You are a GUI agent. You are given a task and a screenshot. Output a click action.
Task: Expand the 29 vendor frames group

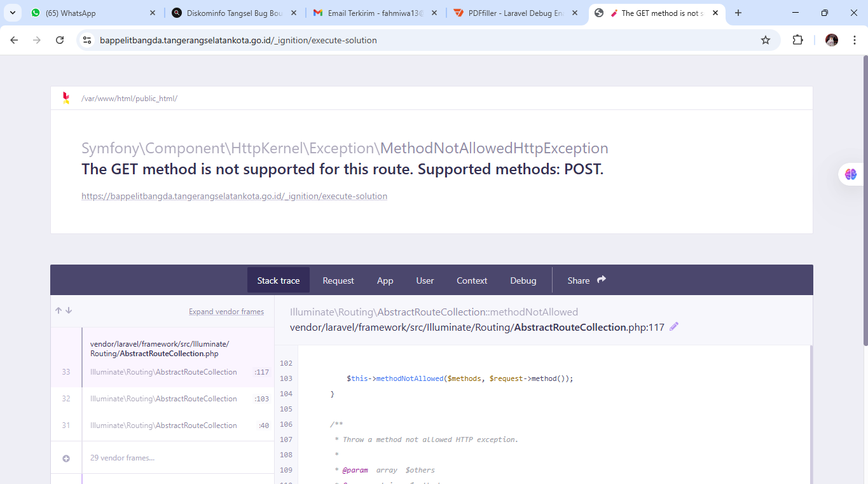(162, 458)
